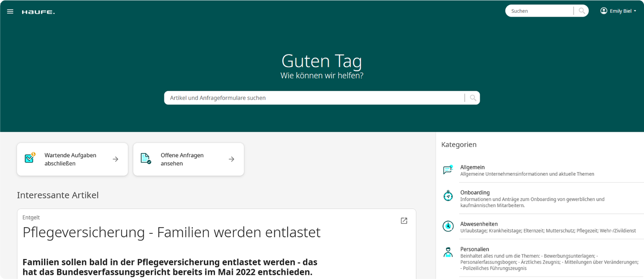
Task: Click the Offene Anfragen document icon
Action: 146,159
